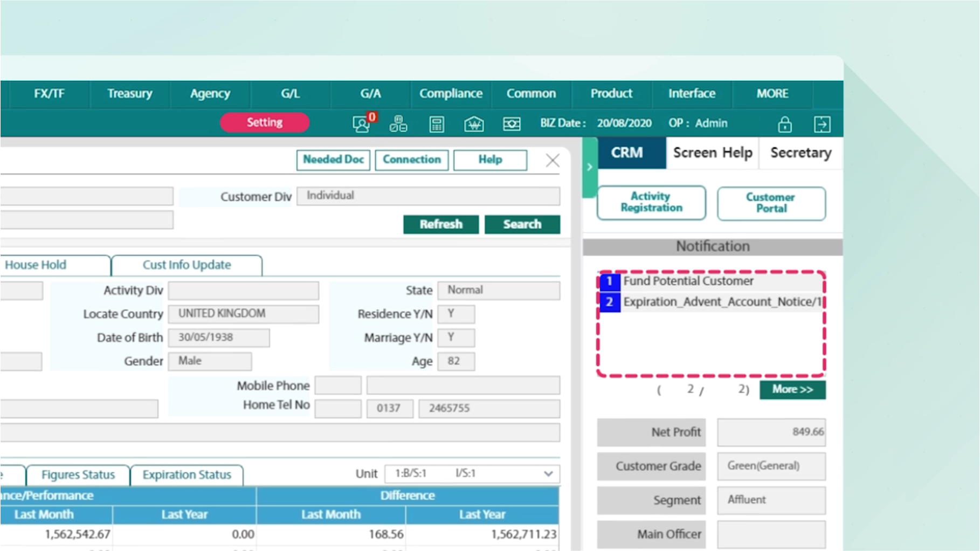Click the red Setting button
The image size is (980, 551).
[x=265, y=123]
